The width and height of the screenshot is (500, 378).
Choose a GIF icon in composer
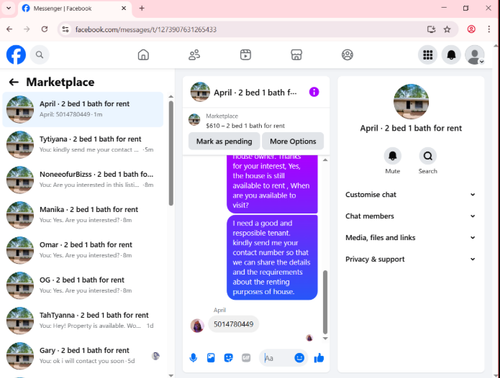[246, 358]
